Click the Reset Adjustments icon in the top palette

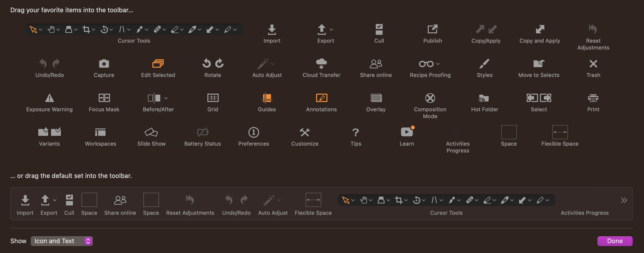(x=593, y=29)
